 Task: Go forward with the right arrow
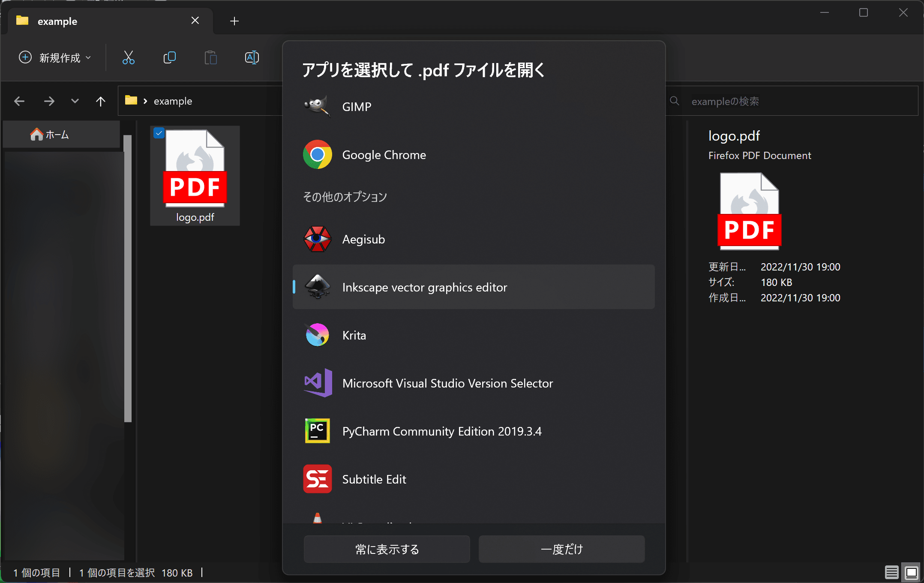49,101
